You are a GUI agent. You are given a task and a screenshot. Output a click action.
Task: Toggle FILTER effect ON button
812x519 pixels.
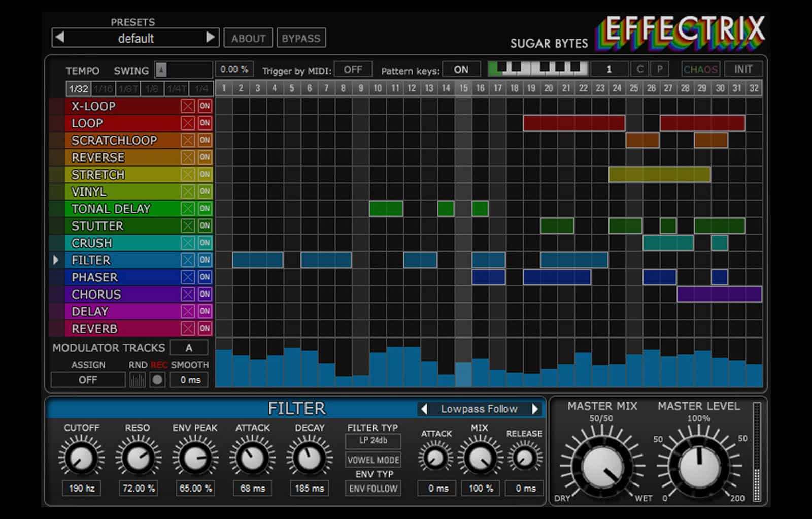pos(205,260)
